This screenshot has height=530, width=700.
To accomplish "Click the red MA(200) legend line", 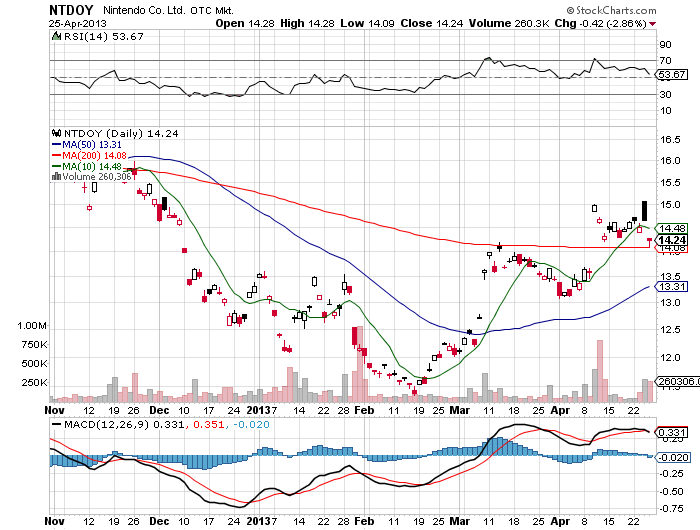I will (x=56, y=155).
